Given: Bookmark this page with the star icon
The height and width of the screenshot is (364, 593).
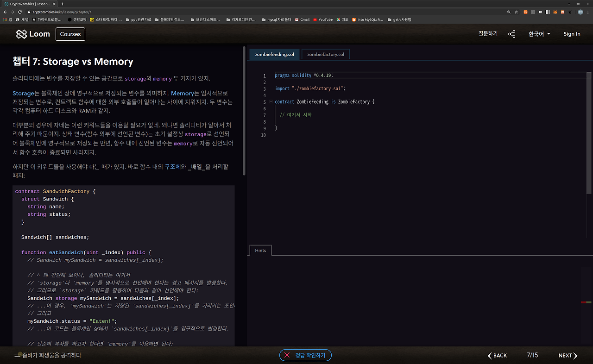Looking at the screenshot, I should [x=516, y=12].
